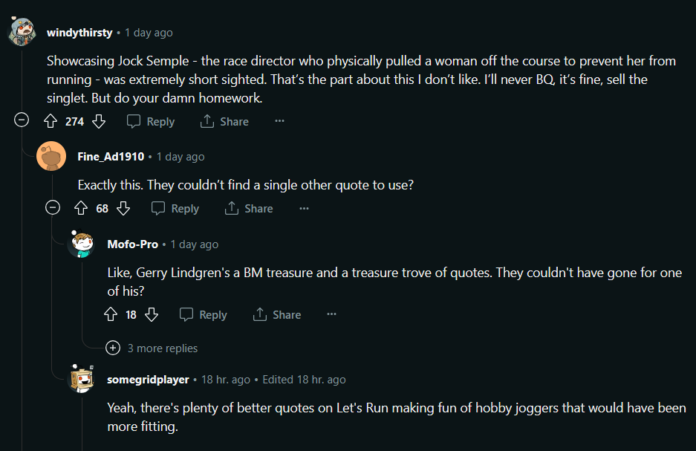Screen dimensions: 696x451
Task: Expand the 3 more replies
Action: click(113, 348)
